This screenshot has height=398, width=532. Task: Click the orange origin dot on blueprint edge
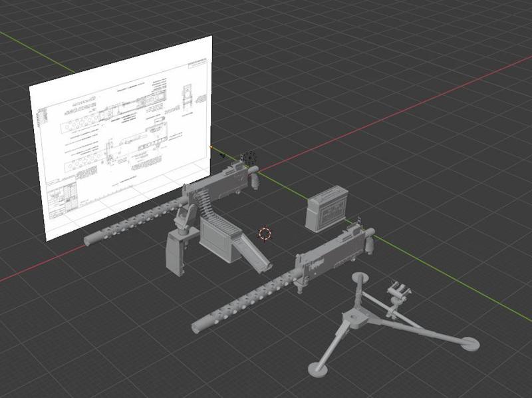pyautogui.click(x=211, y=147)
